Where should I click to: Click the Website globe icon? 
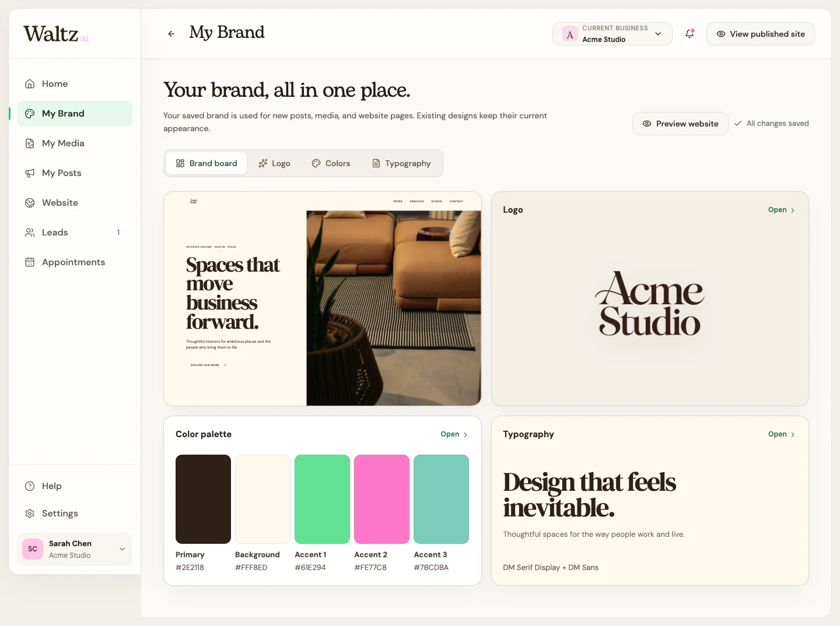point(30,203)
